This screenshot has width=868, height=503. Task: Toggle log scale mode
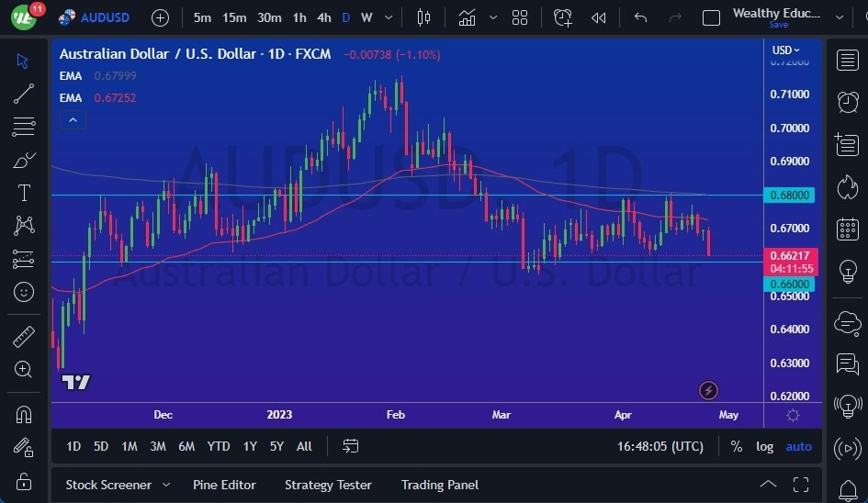(764, 446)
